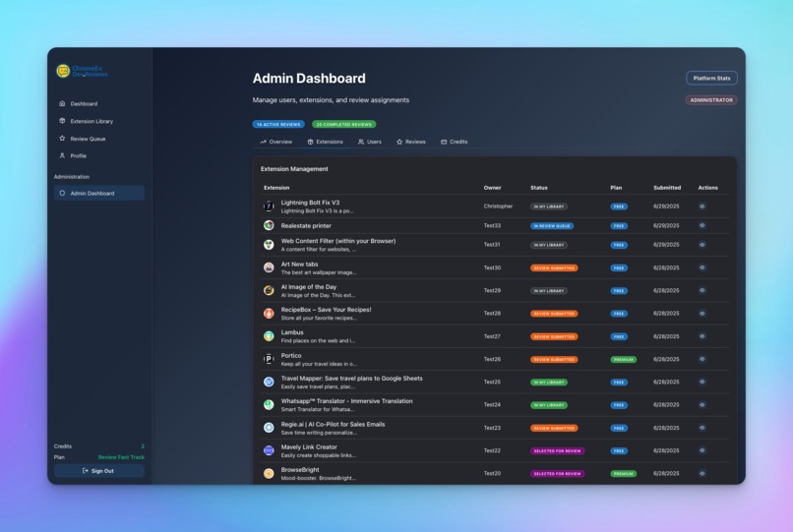Click the Status column header
793x532 pixels.
539,188
